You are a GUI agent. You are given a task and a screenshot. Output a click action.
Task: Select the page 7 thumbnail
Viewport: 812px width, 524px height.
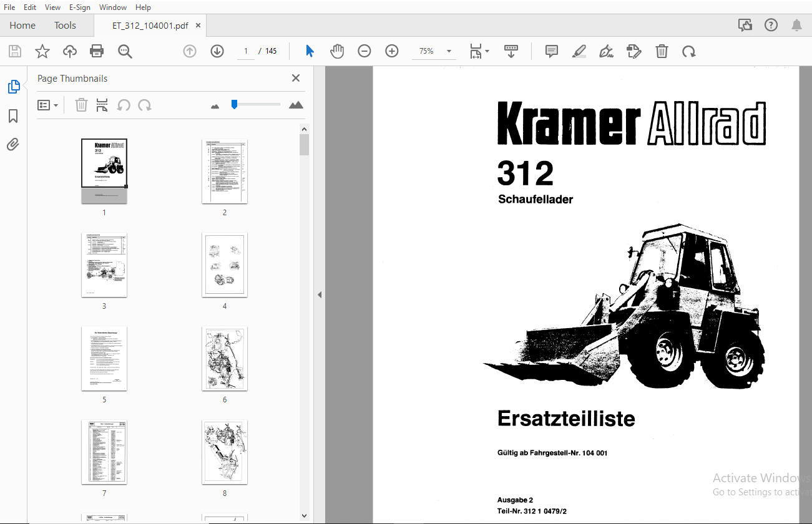(104, 452)
